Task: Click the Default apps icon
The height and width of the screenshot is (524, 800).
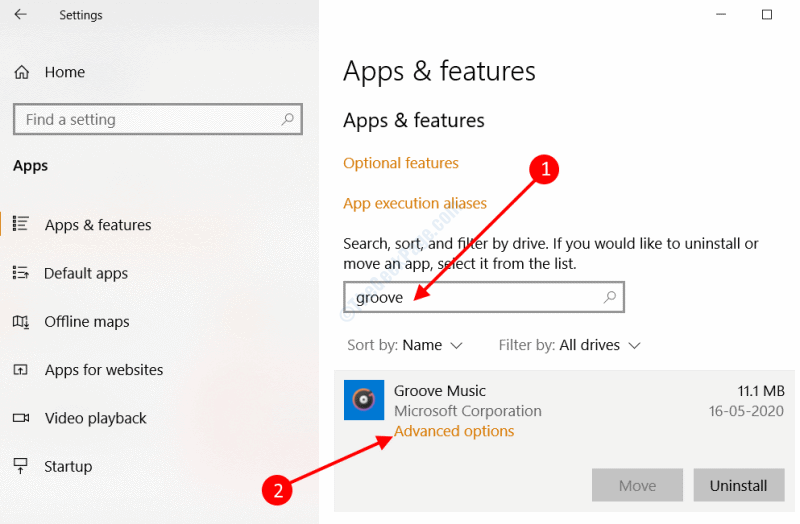Action: (x=21, y=272)
